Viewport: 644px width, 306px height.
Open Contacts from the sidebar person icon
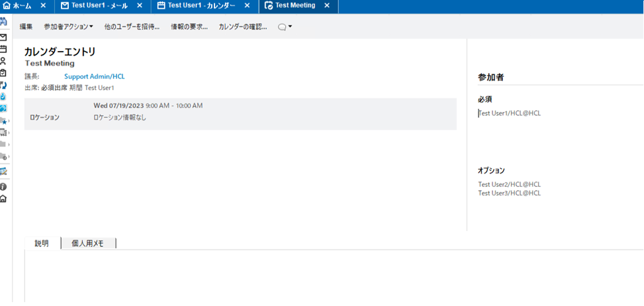point(3,61)
